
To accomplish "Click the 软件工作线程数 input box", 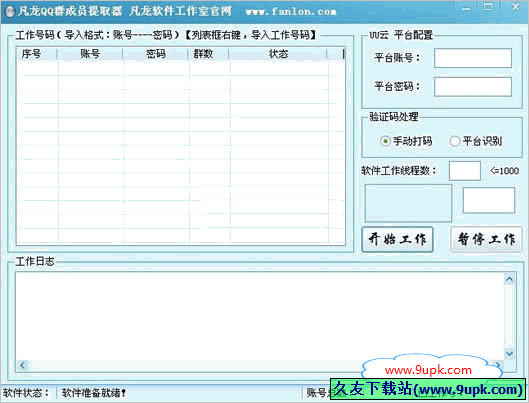I will pos(465,171).
